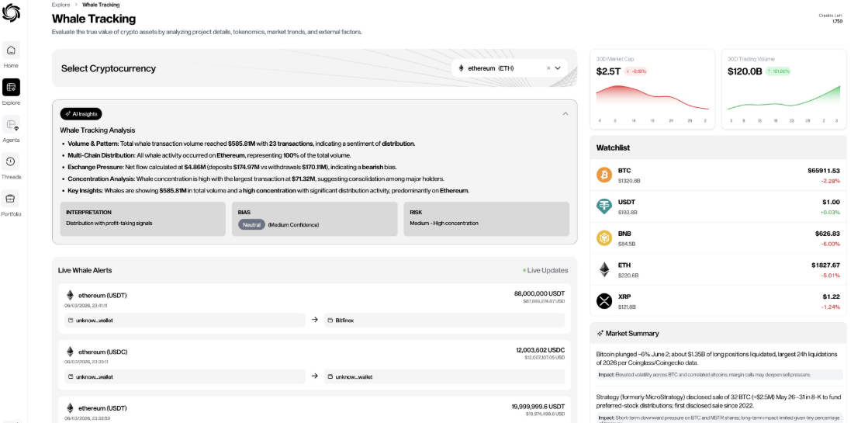Open the cryptocurrency dropdown arrow
Viewport: 868px width, 423px height.
pyautogui.click(x=558, y=68)
